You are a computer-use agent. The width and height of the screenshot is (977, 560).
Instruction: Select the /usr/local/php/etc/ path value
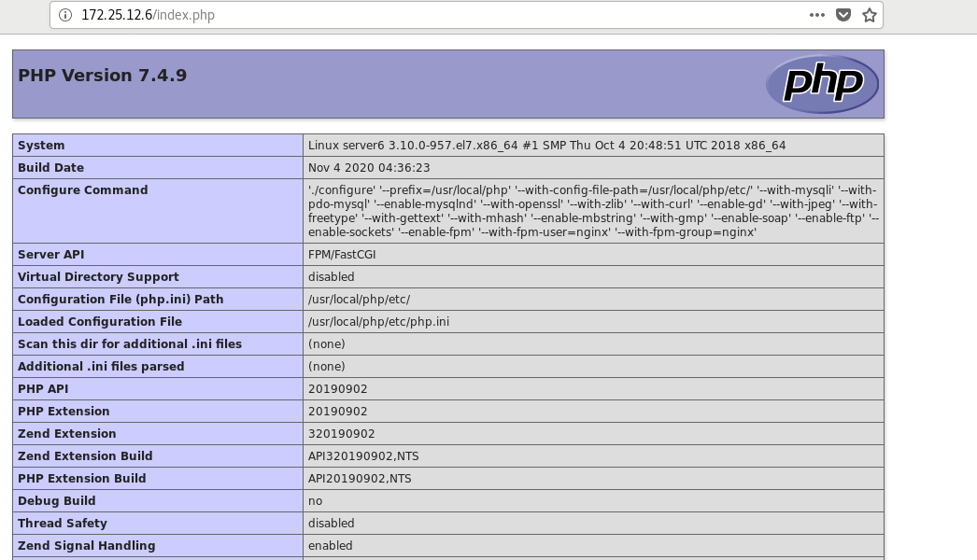pyautogui.click(x=359, y=299)
